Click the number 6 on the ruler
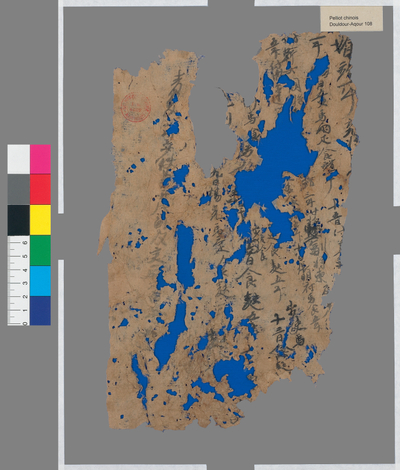 [x=25, y=243]
